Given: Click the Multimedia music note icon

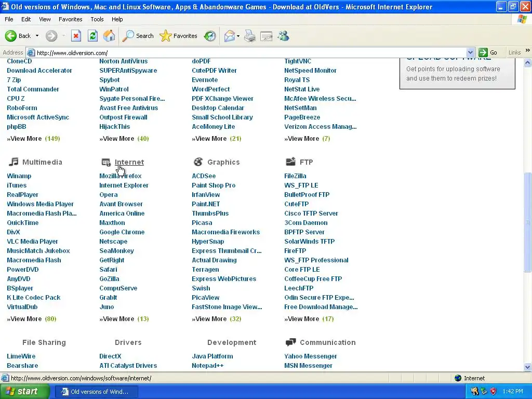Looking at the screenshot, I should tap(14, 162).
